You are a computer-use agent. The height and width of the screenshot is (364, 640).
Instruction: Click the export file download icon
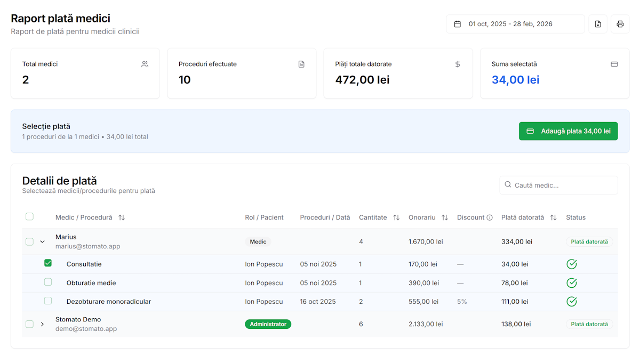tap(598, 24)
